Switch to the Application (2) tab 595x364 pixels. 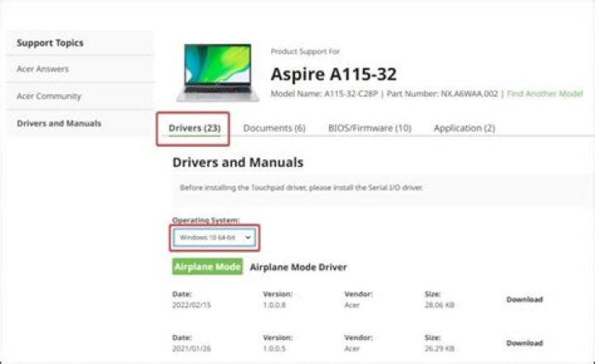pos(464,128)
